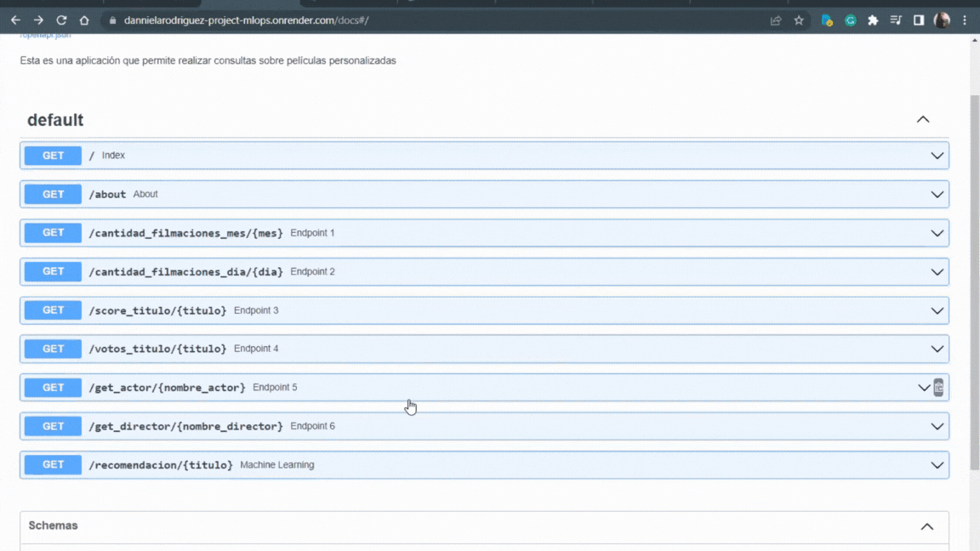Screen dimensions: 980x551
Task: Open the media control icon
Action: (896, 20)
